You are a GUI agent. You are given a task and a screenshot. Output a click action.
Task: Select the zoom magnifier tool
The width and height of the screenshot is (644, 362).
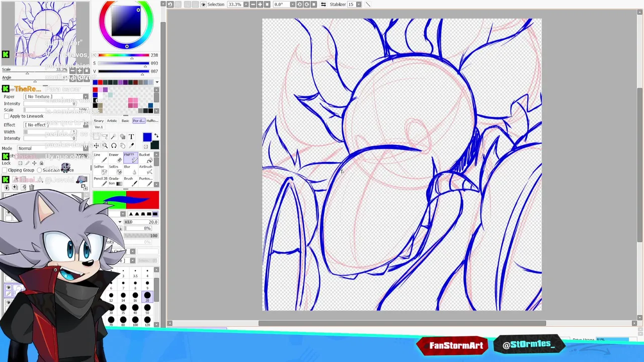point(105,146)
